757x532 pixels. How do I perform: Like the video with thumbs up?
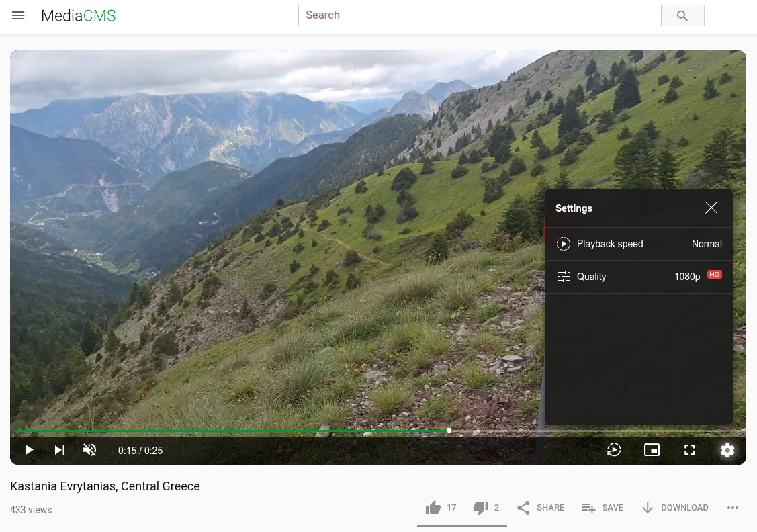433,508
